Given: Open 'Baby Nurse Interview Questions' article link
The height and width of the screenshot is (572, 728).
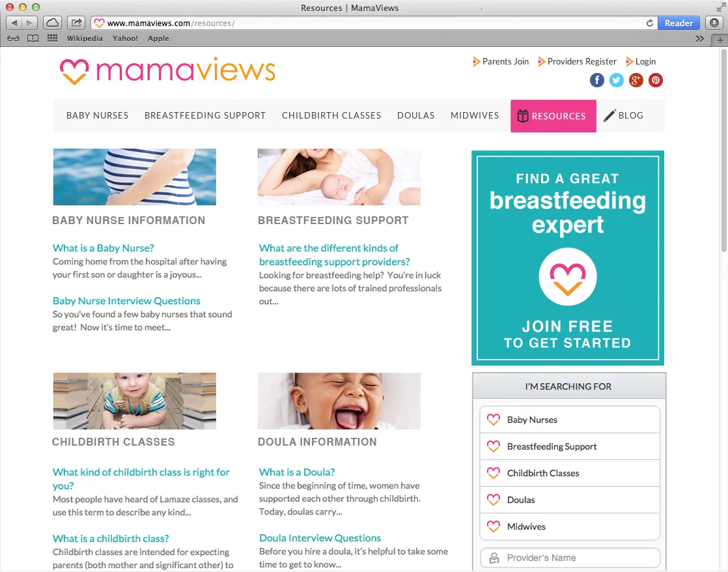Looking at the screenshot, I should pyautogui.click(x=126, y=301).
